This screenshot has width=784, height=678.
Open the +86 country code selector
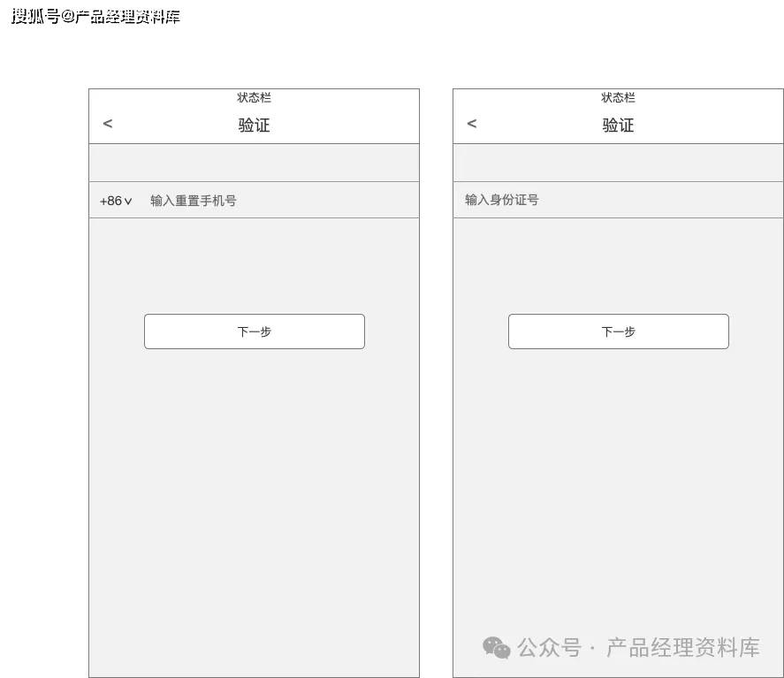115,201
